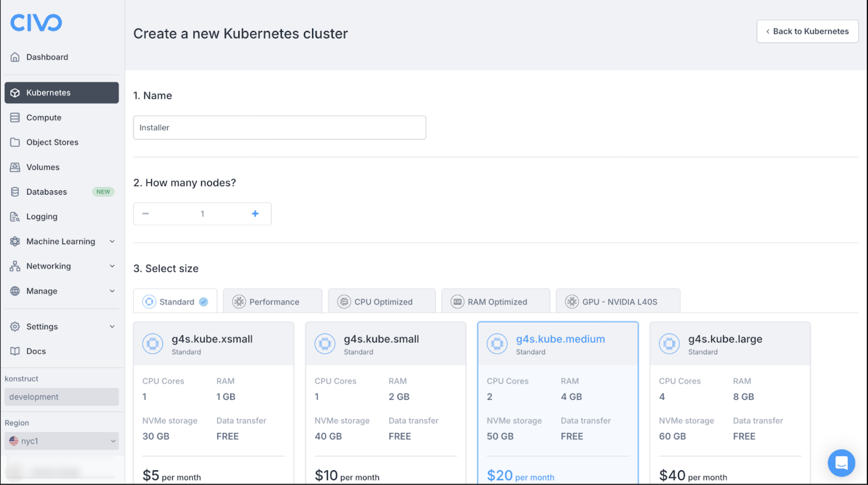This screenshot has height=485, width=868.
Task: Click the Databases cylinder icon
Action: (15, 192)
